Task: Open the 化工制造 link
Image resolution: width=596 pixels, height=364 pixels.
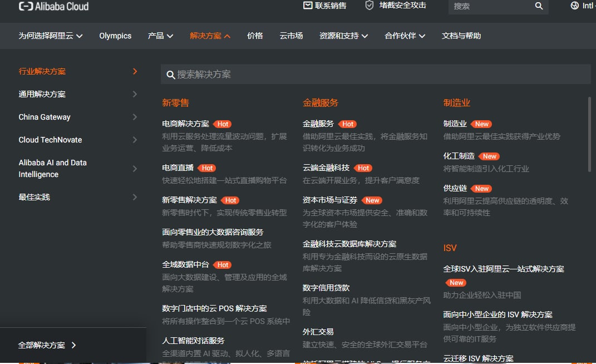Action: [459, 156]
